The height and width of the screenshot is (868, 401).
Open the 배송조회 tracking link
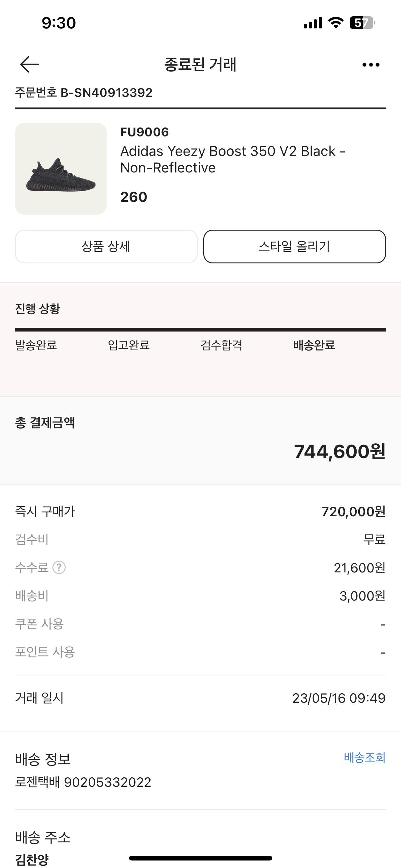[x=364, y=758]
